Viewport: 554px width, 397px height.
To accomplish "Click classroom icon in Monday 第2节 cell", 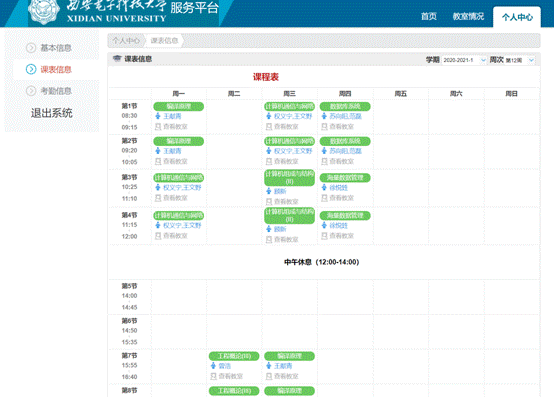I will pos(158,161).
